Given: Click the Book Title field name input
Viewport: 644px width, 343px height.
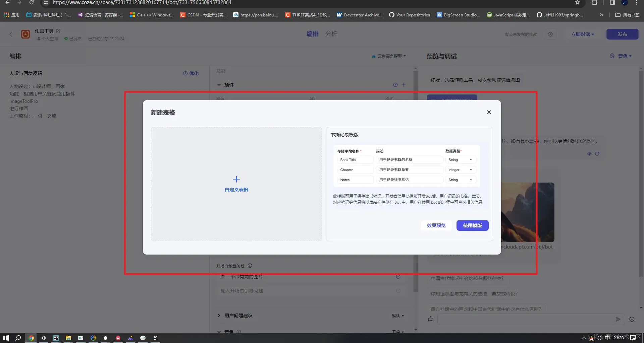Looking at the screenshot, I should [355, 160].
